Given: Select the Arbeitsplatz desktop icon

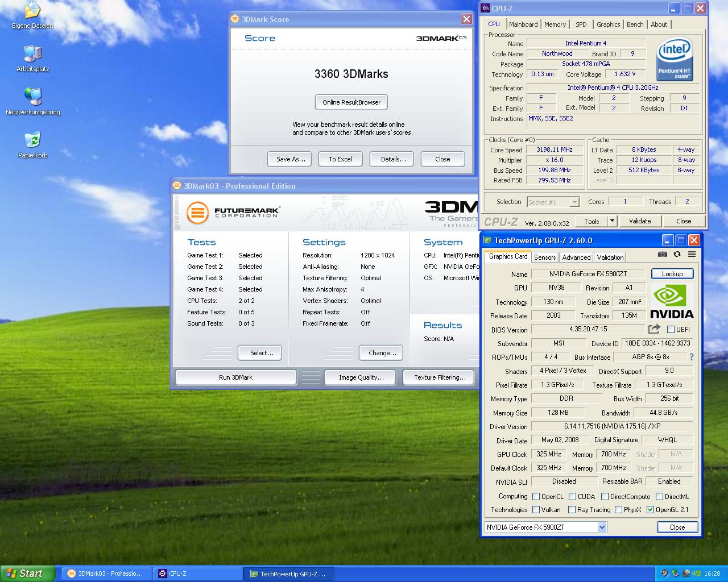Looking at the screenshot, I should (32, 59).
